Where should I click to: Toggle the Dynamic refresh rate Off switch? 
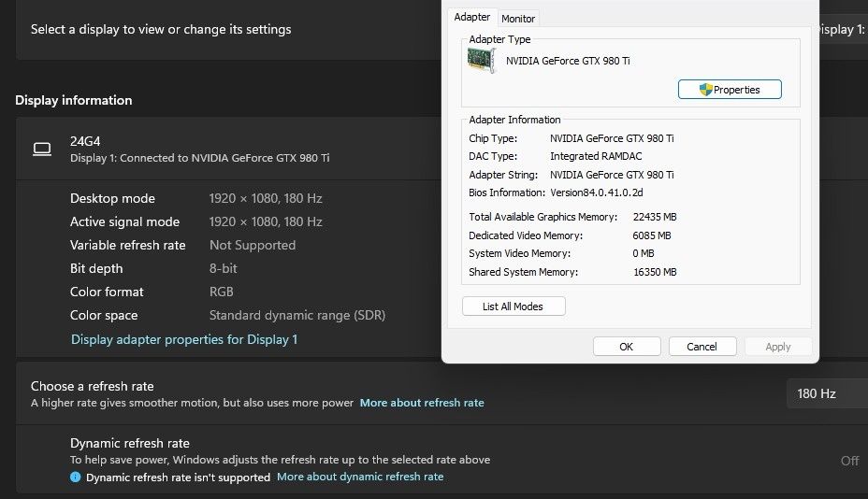pyautogui.click(x=849, y=461)
